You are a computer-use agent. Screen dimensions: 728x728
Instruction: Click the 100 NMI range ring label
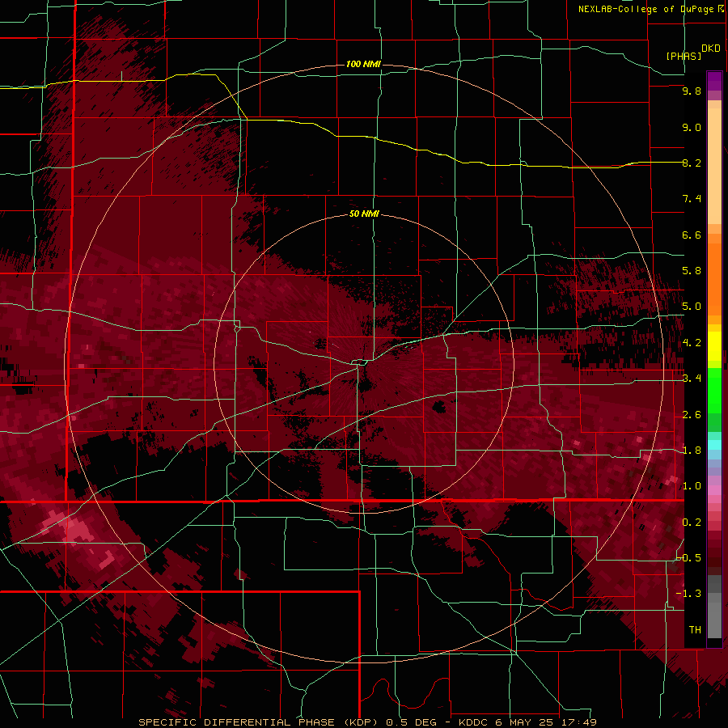pyautogui.click(x=363, y=64)
